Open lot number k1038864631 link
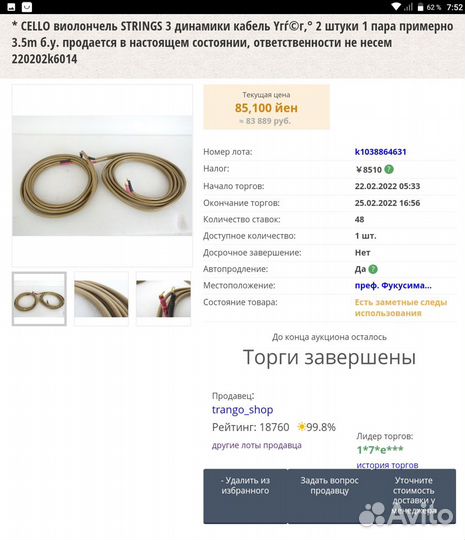Screen dimensions: 465x540 click(381, 152)
